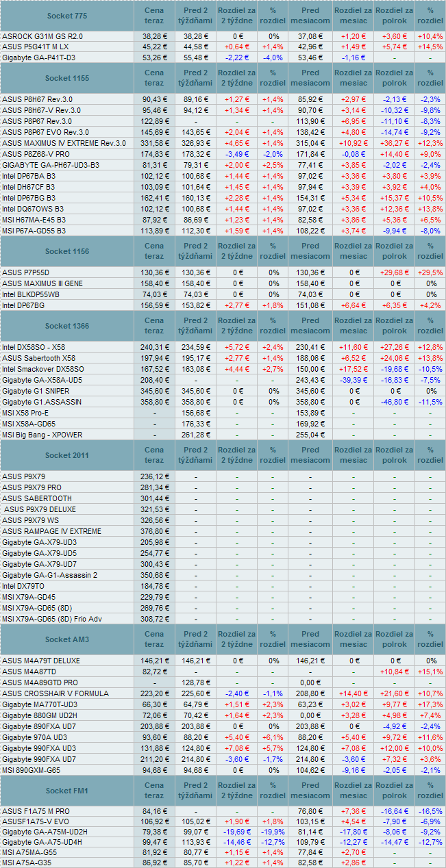Click ASUS P8Z68-V PRO row name

36,154
